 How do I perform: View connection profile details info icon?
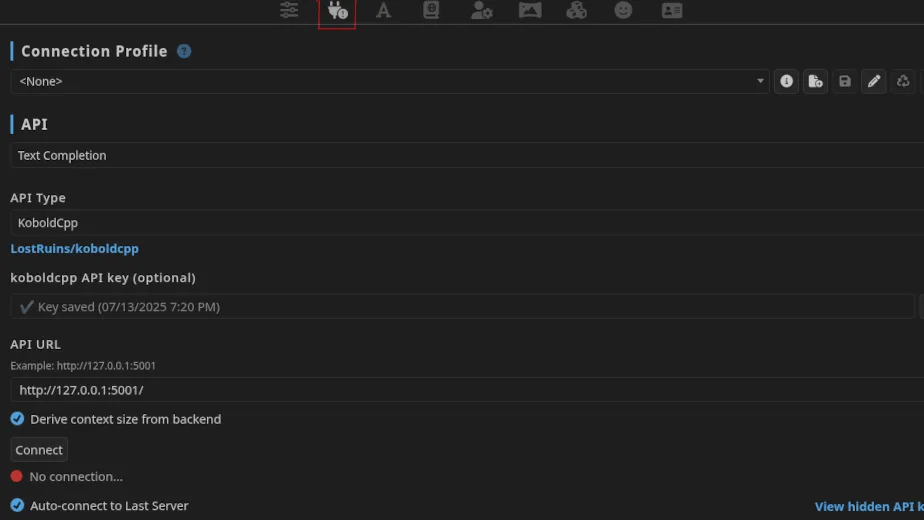[787, 81]
